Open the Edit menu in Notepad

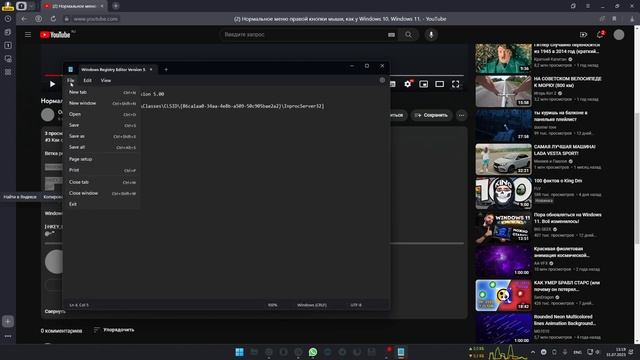(87, 80)
